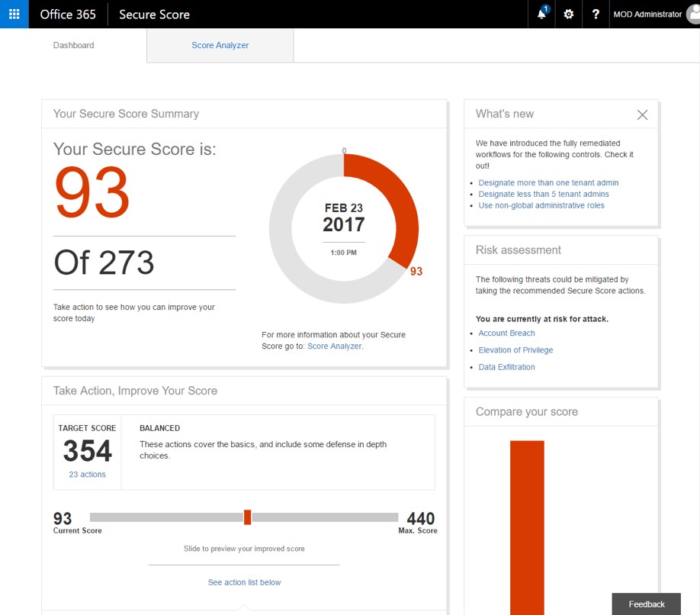Click the small 93 label beside donut
Screen dimensions: 700x615
tap(416, 271)
